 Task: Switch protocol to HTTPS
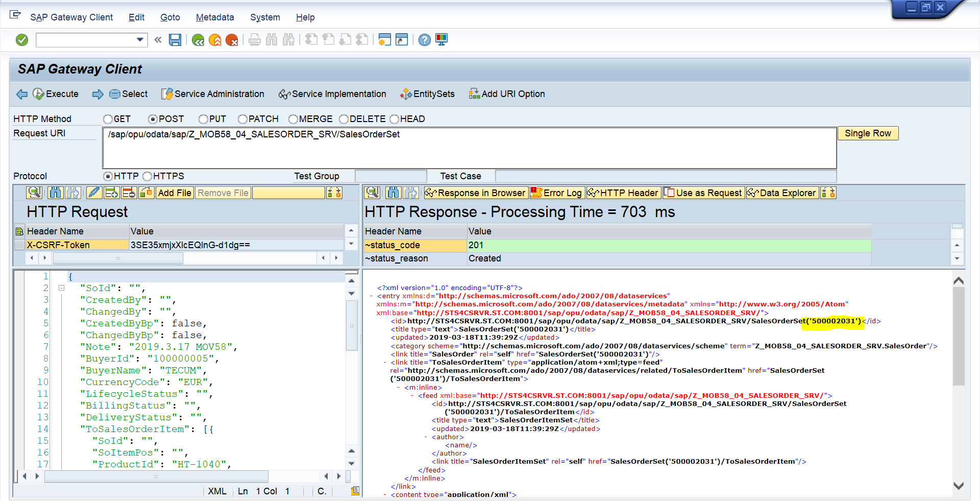pos(148,176)
